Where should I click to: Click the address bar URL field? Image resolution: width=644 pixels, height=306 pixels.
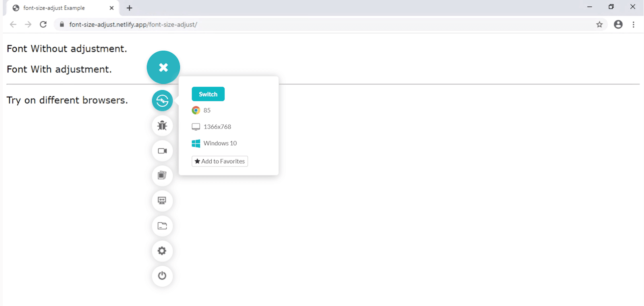point(330,25)
